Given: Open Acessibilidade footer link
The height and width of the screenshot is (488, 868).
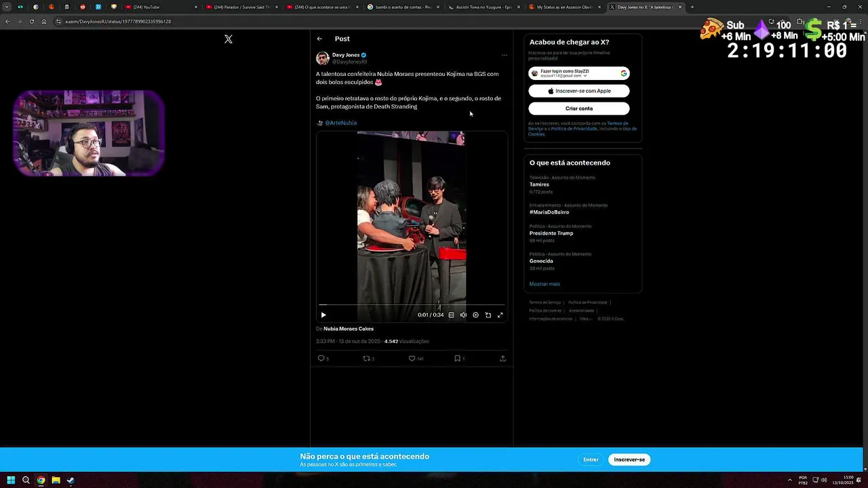Looking at the screenshot, I should [x=581, y=310].
